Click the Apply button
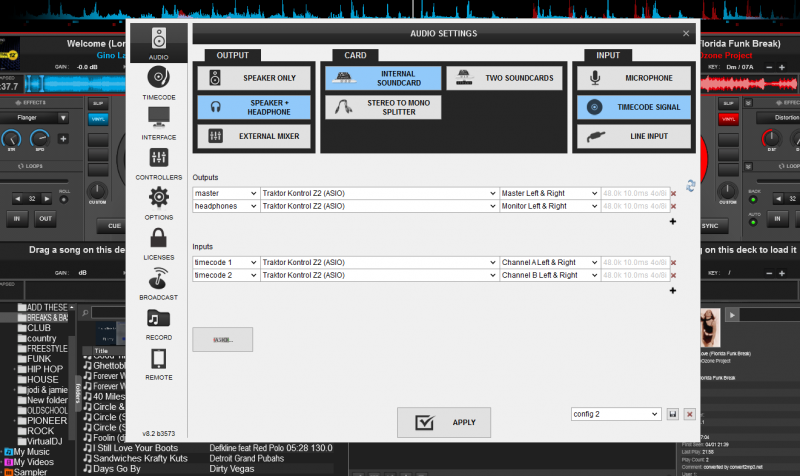800x476 pixels. tap(444, 422)
